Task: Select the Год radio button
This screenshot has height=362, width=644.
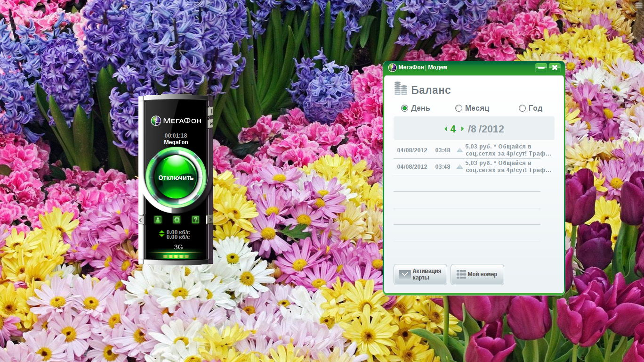Action: click(522, 108)
